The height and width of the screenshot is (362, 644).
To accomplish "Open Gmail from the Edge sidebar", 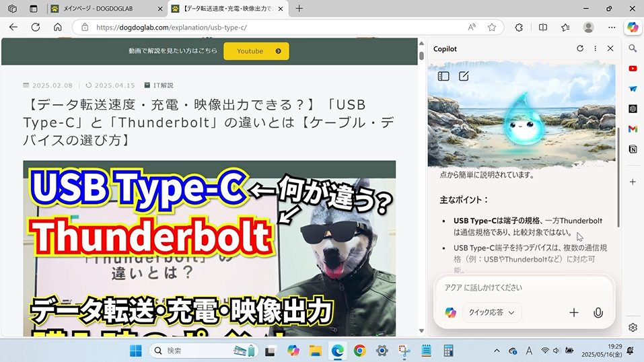I will [633, 129].
